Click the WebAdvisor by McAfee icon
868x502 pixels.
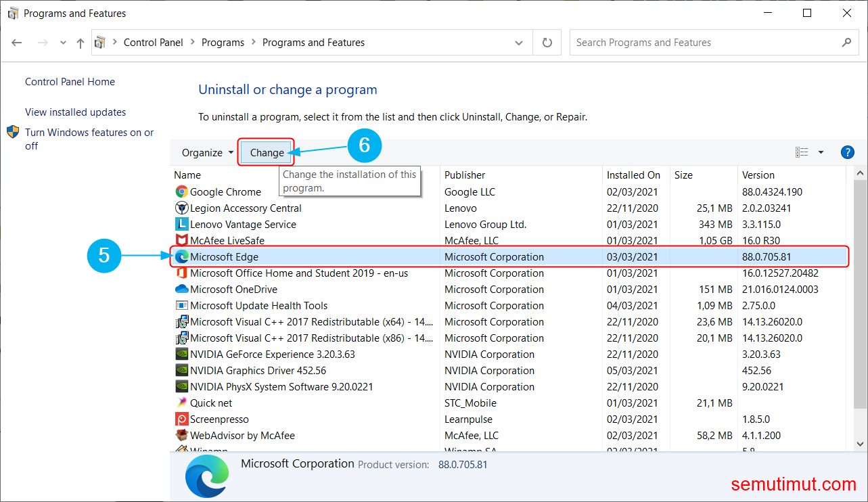(x=181, y=436)
